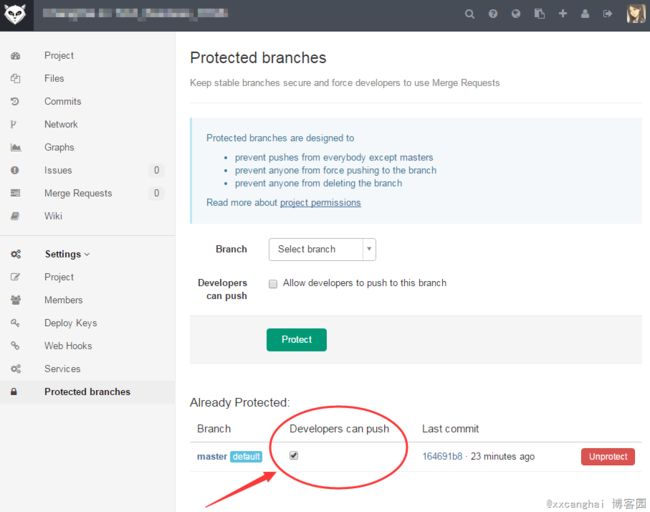The height and width of the screenshot is (512, 650).
Task: Open search via magnifier icon
Action: coord(469,14)
